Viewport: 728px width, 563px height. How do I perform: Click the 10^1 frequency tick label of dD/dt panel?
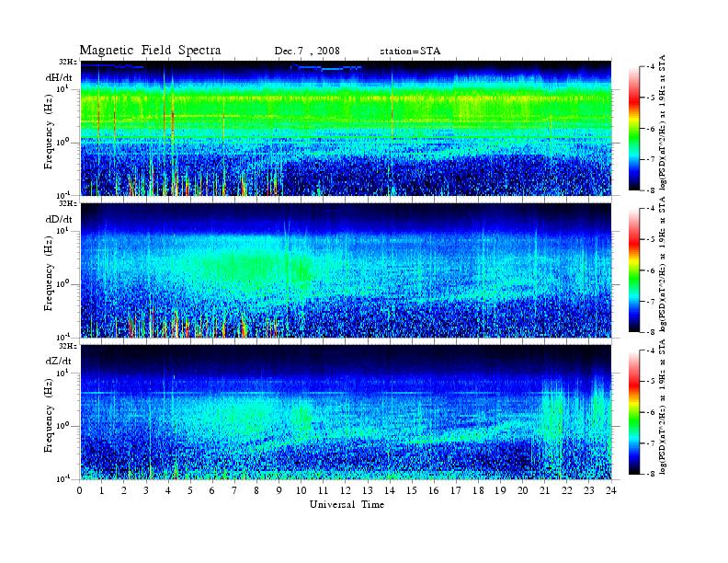63,230
